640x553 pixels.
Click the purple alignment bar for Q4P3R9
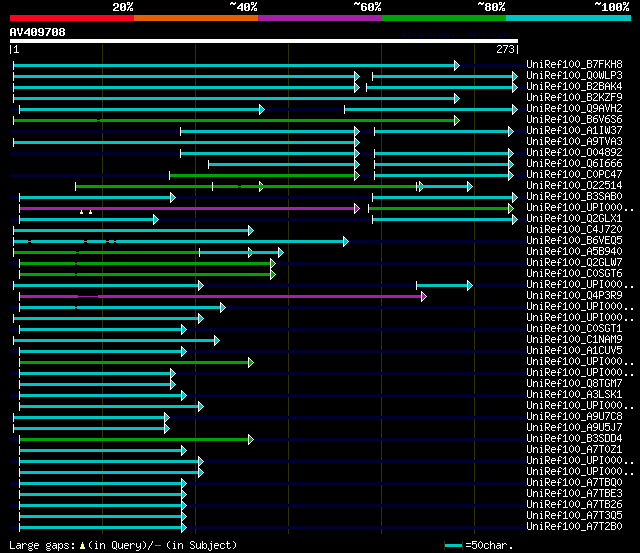tap(223, 296)
